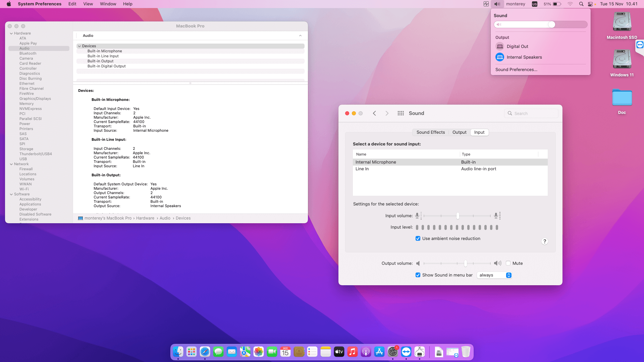
Task: Open the Window menu
Action: (x=108, y=4)
